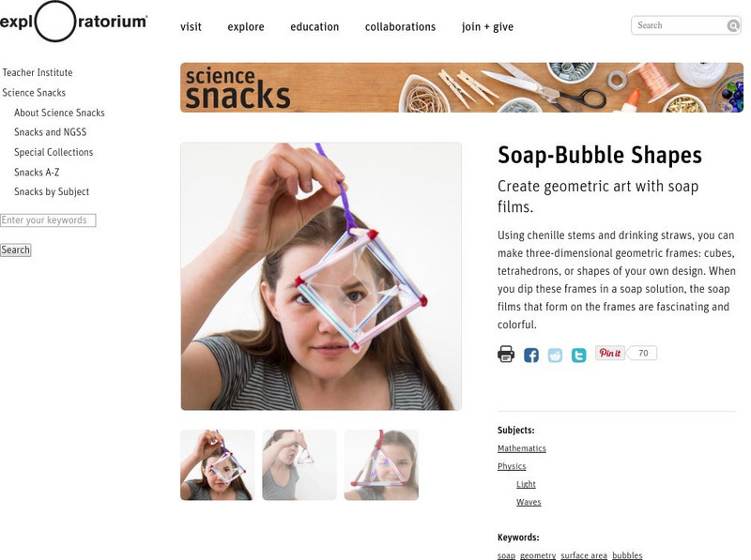Viewport: 751px width, 560px height.
Task: Share on Facebook icon
Action: (530, 356)
